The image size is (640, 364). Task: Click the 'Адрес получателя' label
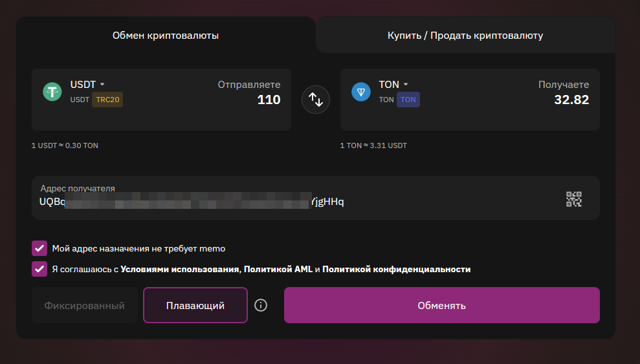click(x=78, y=188)
